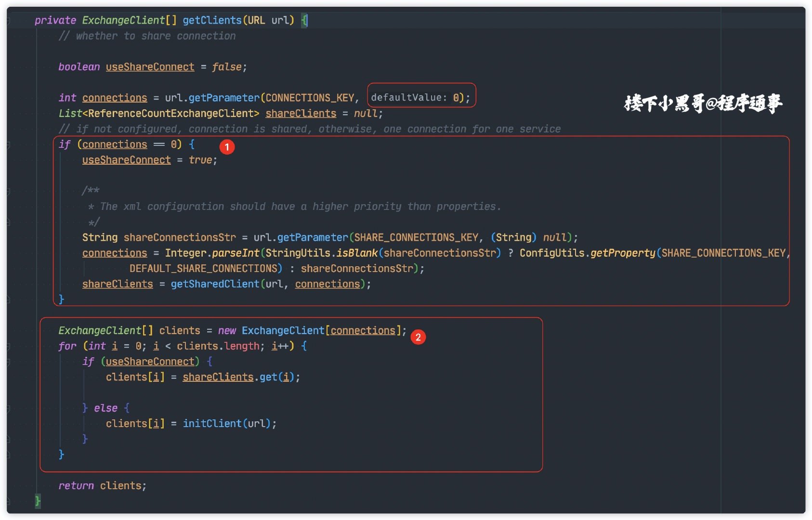Collapse the 'if (connections == 0)' block fold marker
This screenshot has height=520, width=812.
(8, 144)
